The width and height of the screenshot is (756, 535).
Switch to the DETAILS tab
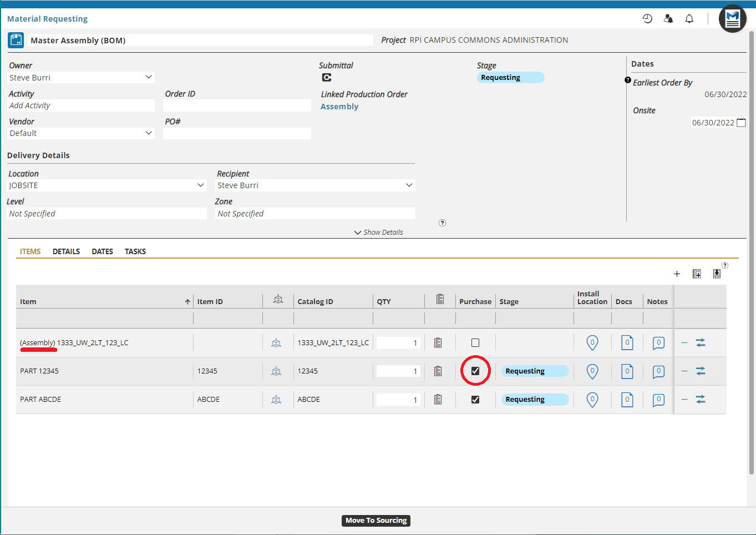click(66, 251)
